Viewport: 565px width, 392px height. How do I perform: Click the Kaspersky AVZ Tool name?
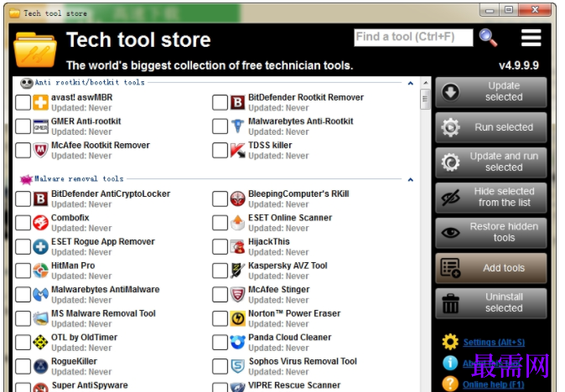tap(288, 266)
